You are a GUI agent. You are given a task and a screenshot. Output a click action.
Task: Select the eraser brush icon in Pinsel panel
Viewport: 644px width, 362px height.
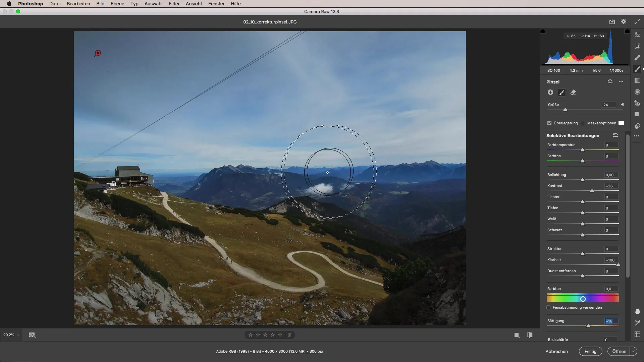[x=573, y=92]
